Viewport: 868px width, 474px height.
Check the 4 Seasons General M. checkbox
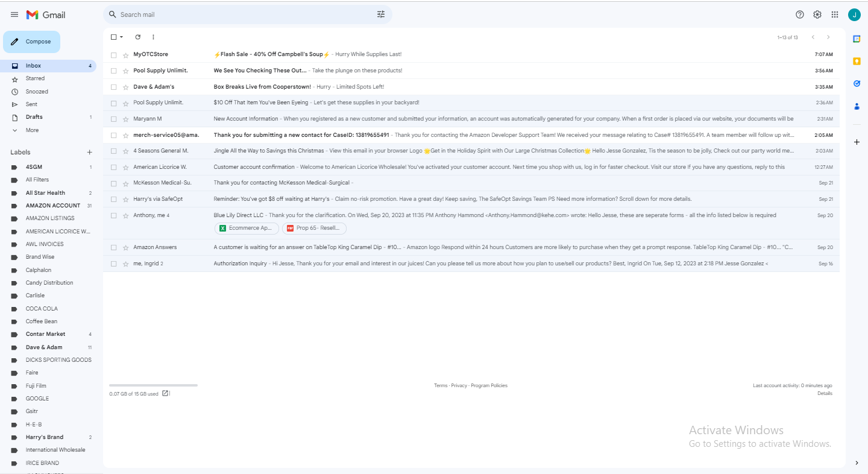pos(113,151)
